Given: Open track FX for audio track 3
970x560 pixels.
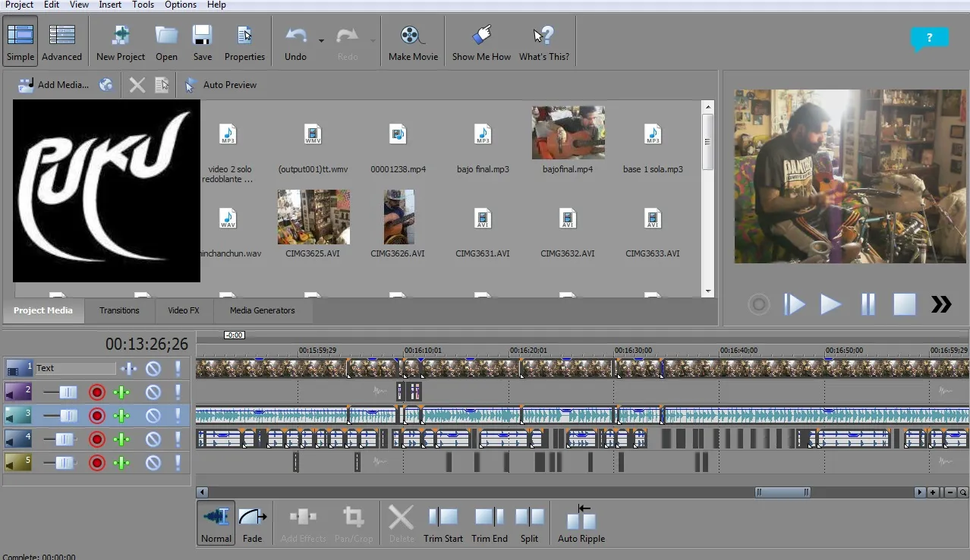Looking at the screenshot, I should 121,416.
